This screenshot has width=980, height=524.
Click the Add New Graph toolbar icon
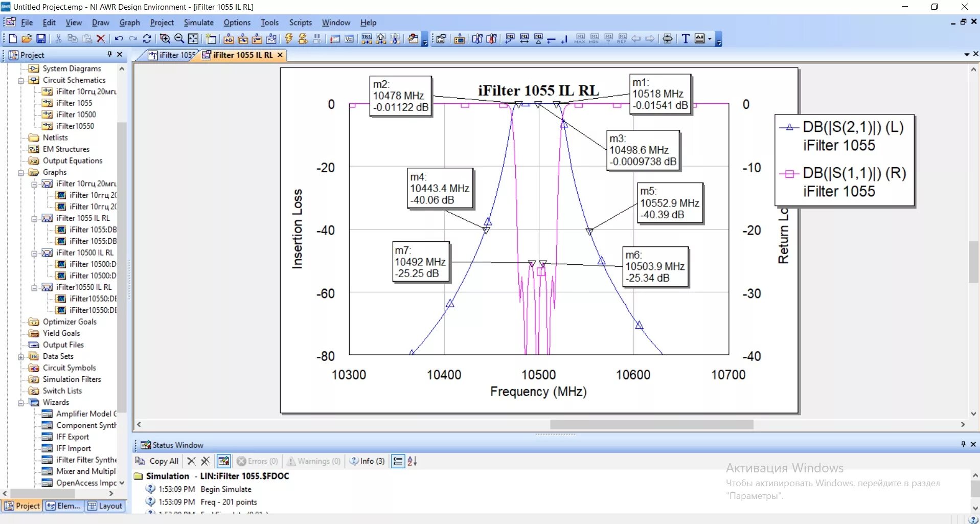pyautogui.click(x=271, y=39)
